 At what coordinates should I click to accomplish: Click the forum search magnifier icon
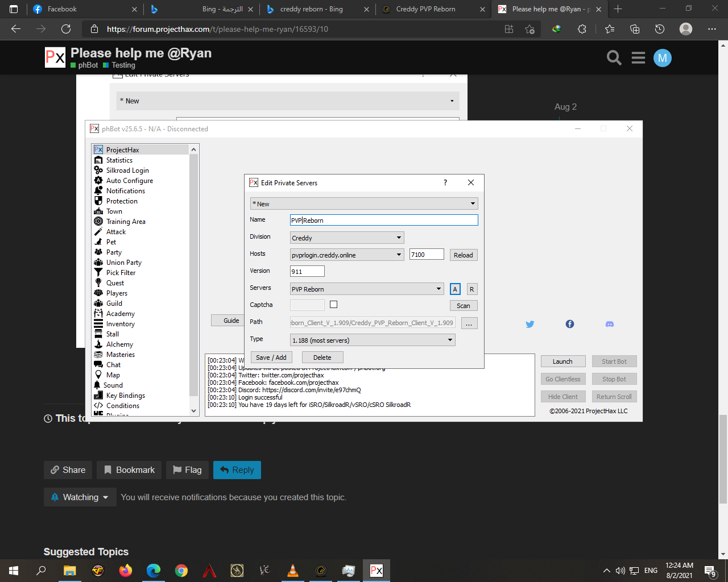click(614, 58)
